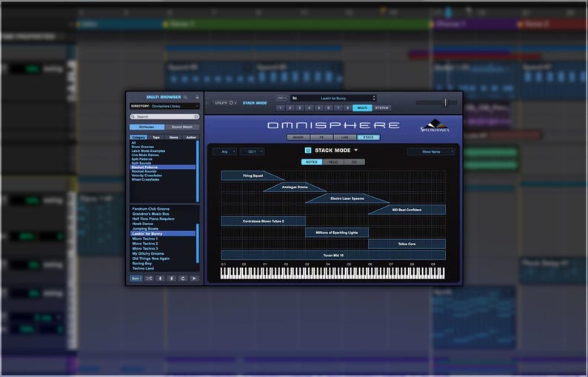Select the Techno Land multi

click(163, 268)
